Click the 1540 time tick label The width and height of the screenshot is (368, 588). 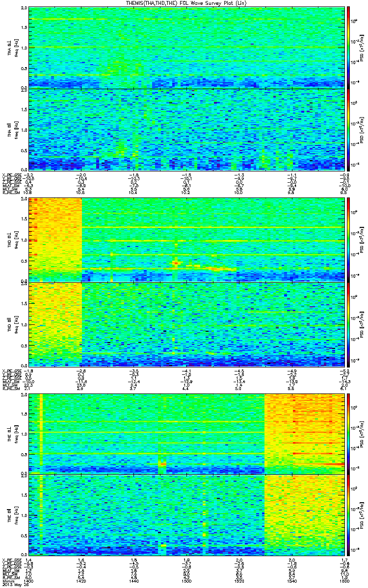click(x=291, y=581)
